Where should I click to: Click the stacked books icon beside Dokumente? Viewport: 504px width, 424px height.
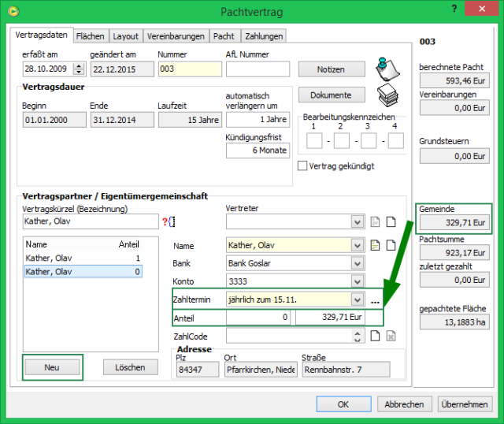point(386,95)
